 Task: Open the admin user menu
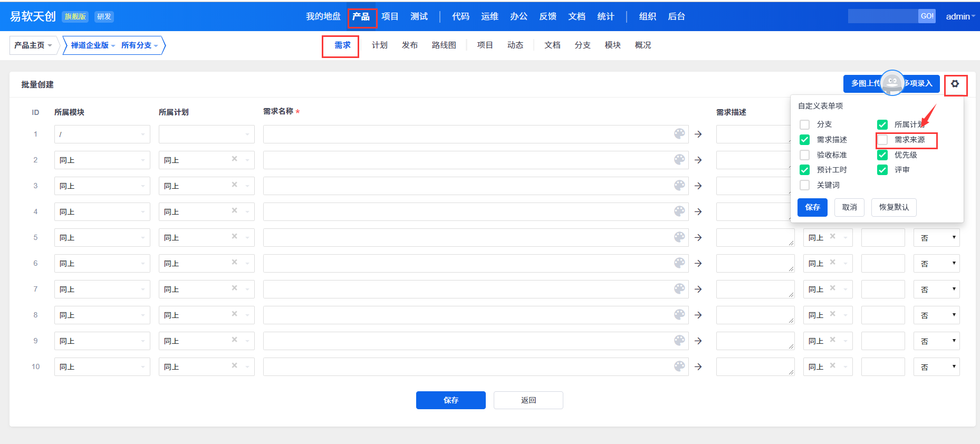[x=960, y=16]
